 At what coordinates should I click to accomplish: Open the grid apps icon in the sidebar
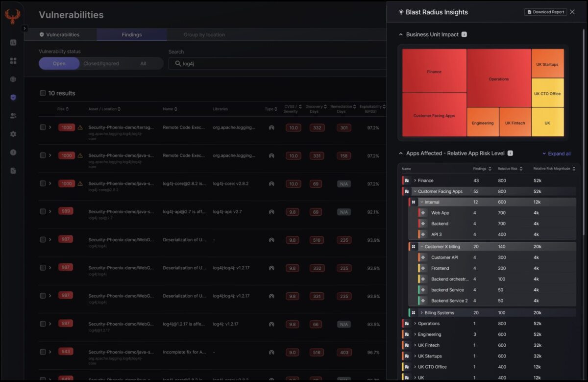13,61
